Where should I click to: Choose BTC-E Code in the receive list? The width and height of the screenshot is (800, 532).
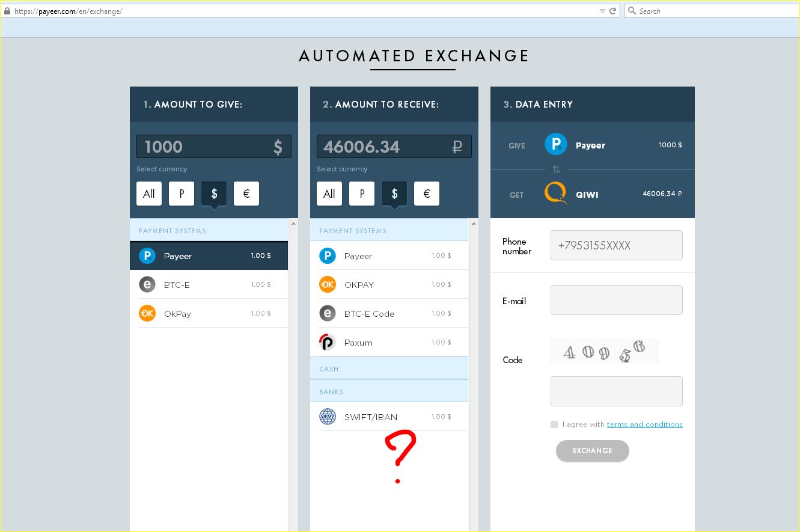click(x=389, y=313)
